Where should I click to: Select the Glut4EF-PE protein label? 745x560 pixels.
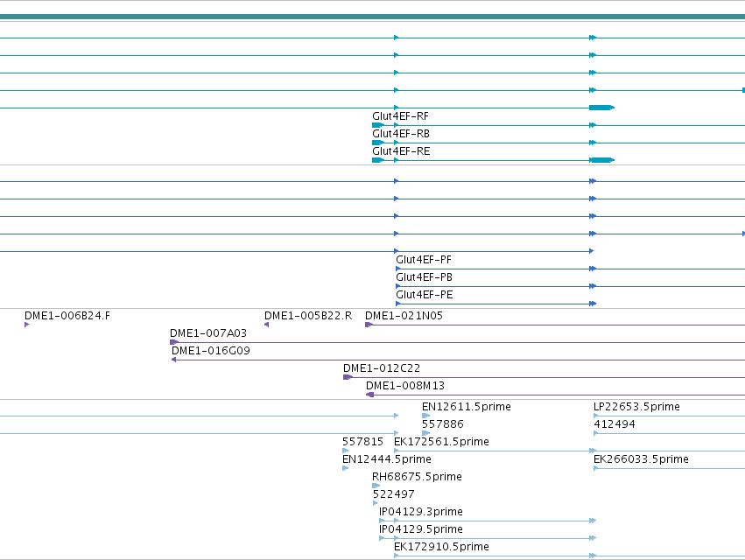pyautogui.click(x=425, y=295)
